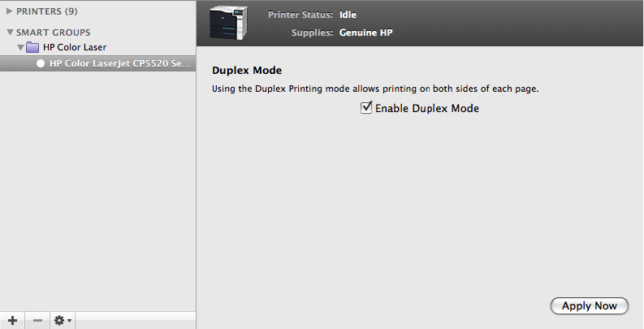Select HP Color LaserJet CP5520 in sidebar
Screen dimensions: 644x329
[x=119, y=63]
